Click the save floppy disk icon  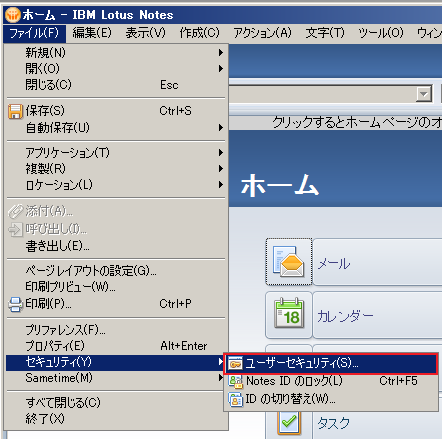coord(15,111)
